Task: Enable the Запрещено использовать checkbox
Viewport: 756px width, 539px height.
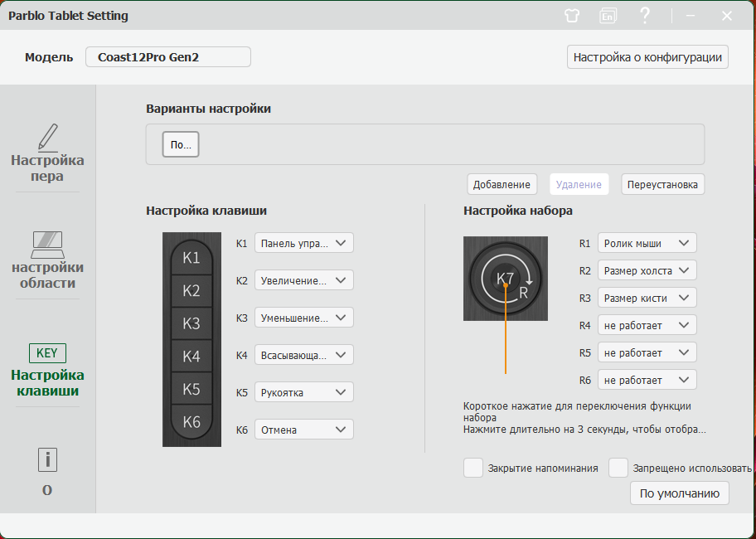Action: (618, 468)
